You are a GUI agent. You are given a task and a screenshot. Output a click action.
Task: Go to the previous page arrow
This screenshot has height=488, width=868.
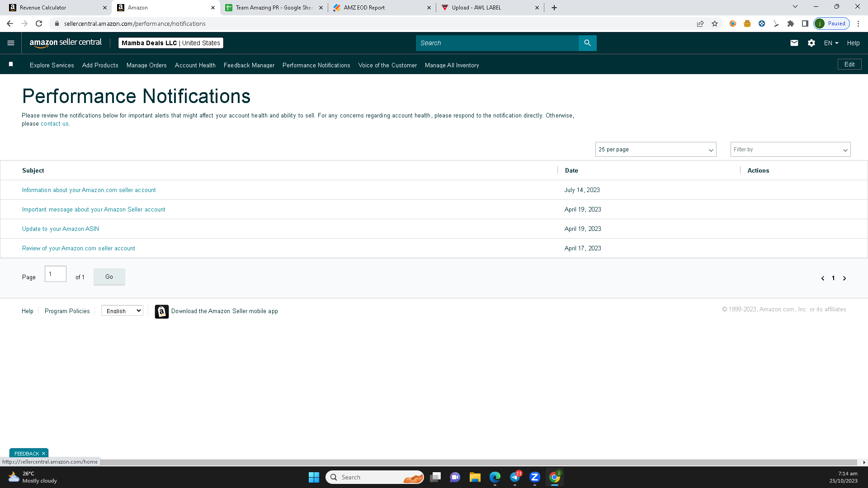point(823,278)
